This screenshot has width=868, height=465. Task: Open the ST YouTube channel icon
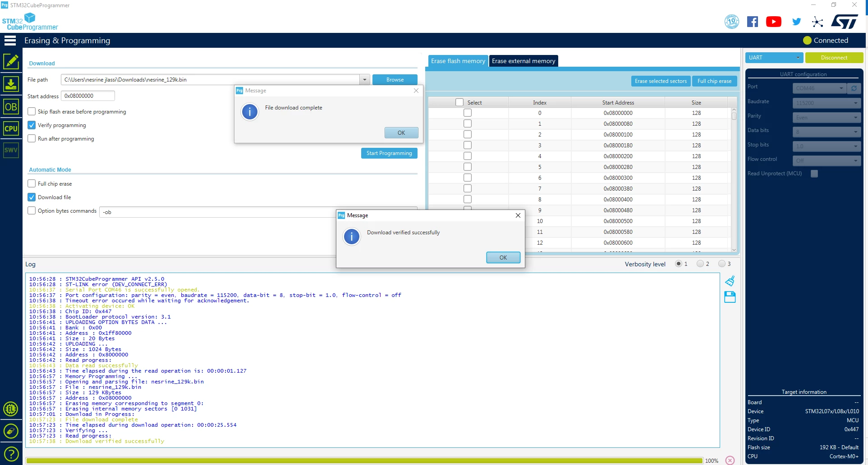tap(774, 22)
